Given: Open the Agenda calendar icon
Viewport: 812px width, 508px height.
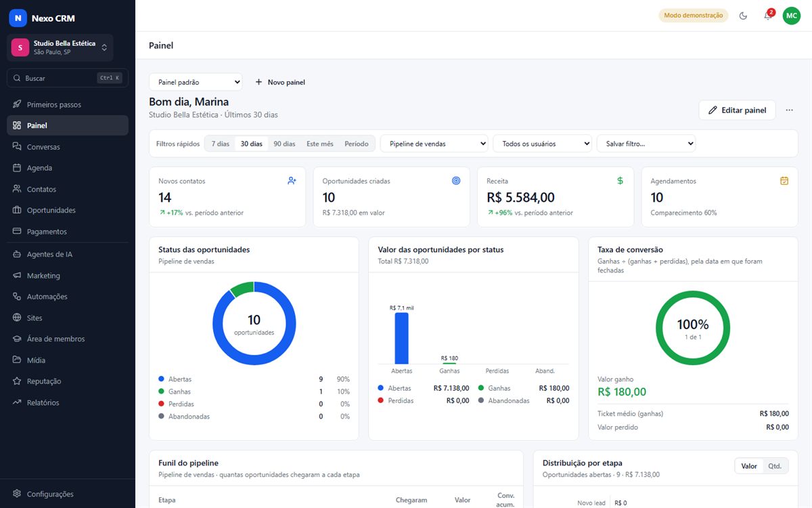Looking at the screenshot, I should [x=17, y=168].
